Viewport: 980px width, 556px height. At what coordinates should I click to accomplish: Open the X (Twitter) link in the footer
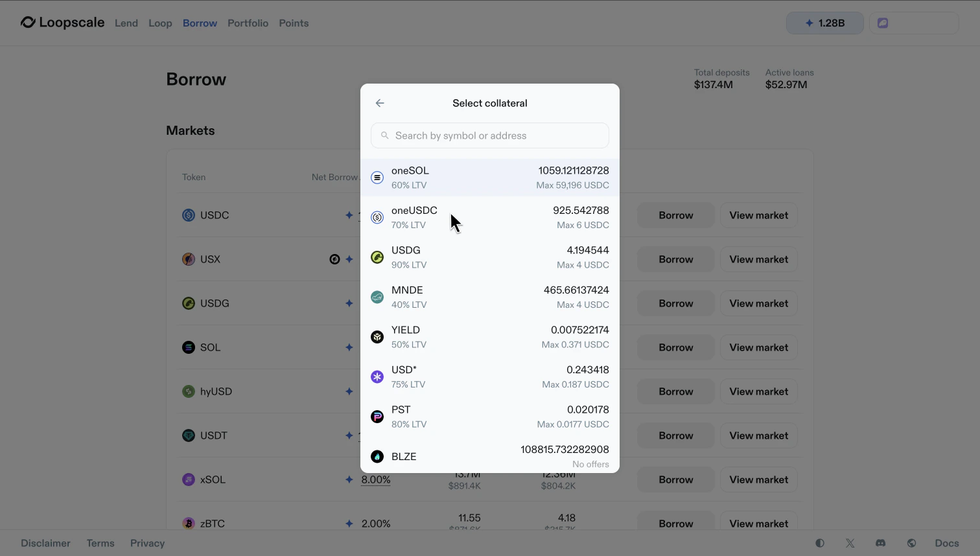click(850, 543)
